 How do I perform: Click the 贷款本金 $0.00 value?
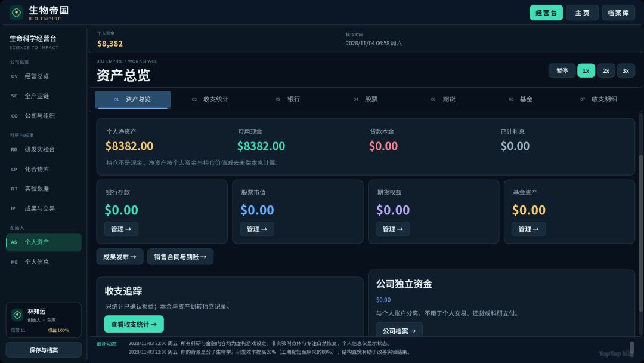383,146
